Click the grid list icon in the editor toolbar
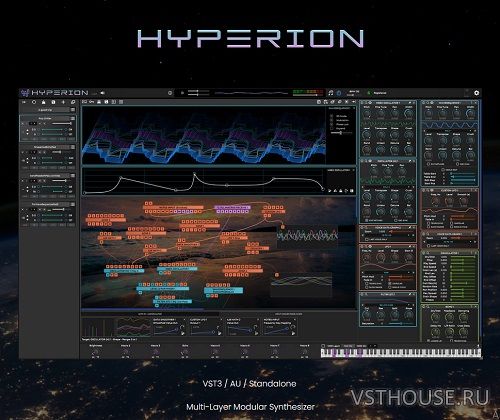The width and height of the screenshot is (500, 420). pos(121,102)
